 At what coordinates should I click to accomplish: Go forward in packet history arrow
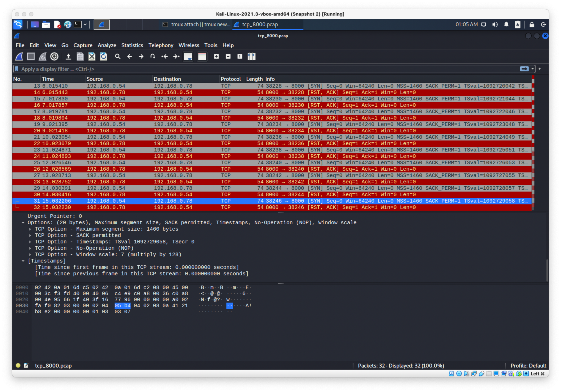141,57
